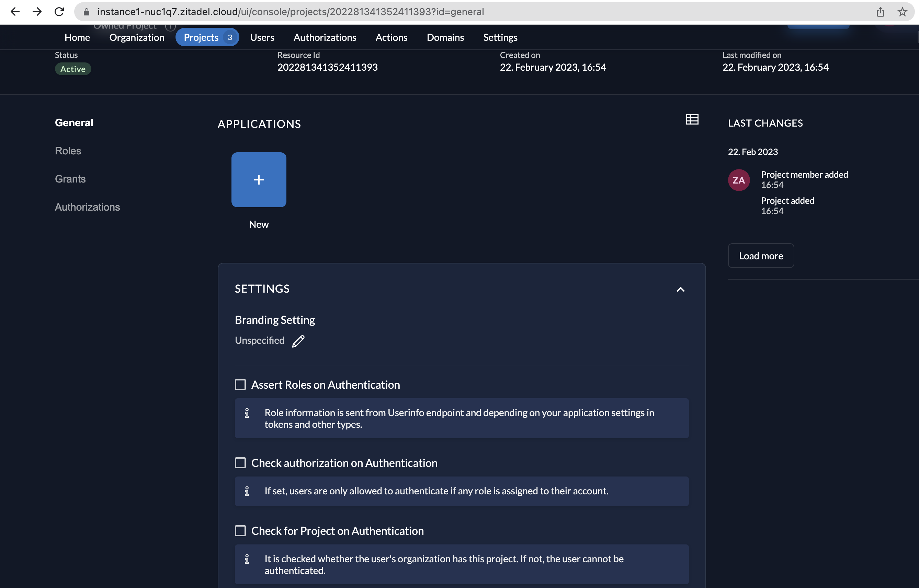Screen dimensions: 919x588
Task: Click the info icon beside Owned Project
Action: pos(170,26)
